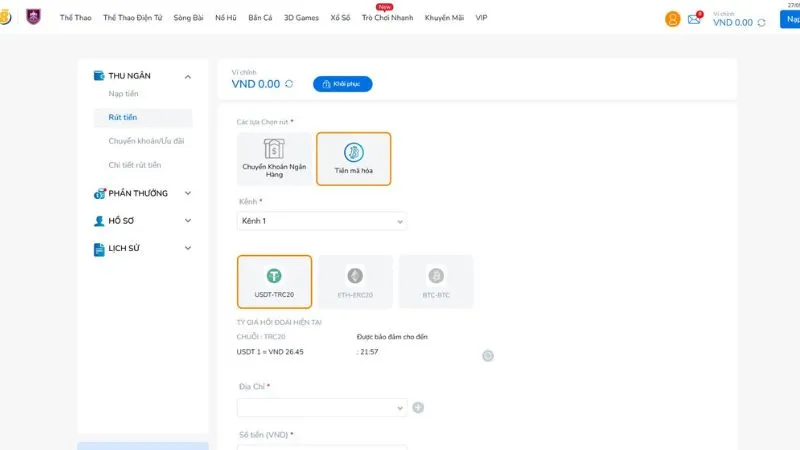Screen dimensions: 800x450
Task: Go to Chuyển khoản/Ưu đãi in sidebar
Action: point(146,141)
